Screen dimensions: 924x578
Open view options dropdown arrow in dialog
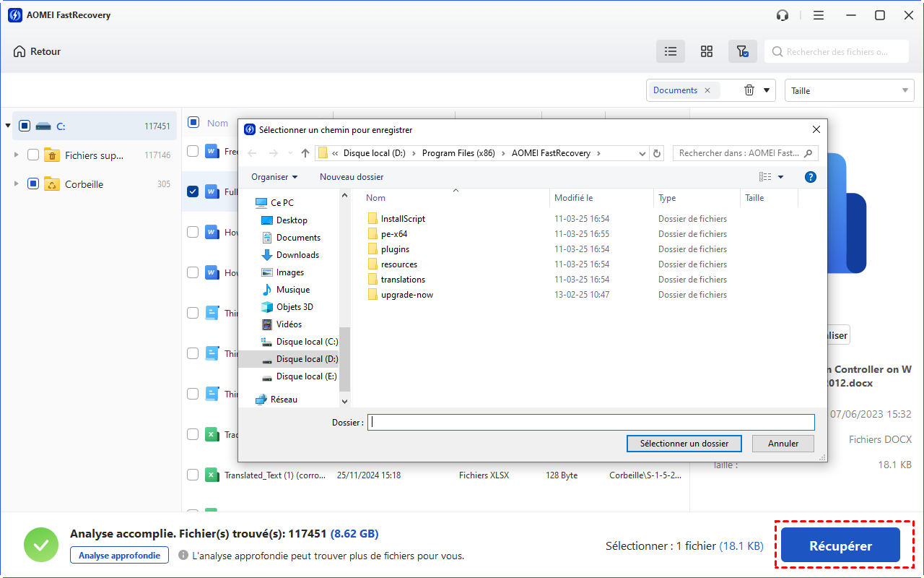(x=780, y=177)
